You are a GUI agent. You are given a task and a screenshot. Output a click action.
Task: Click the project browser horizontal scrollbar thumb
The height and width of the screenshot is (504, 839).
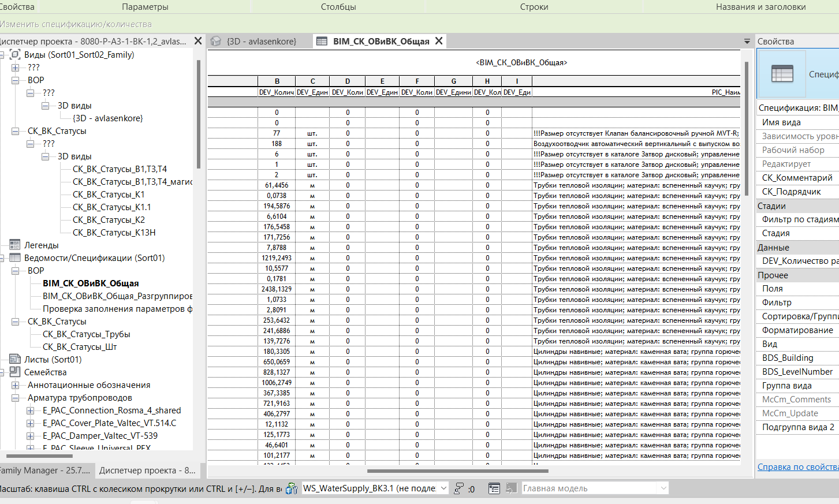click(39, 456)
